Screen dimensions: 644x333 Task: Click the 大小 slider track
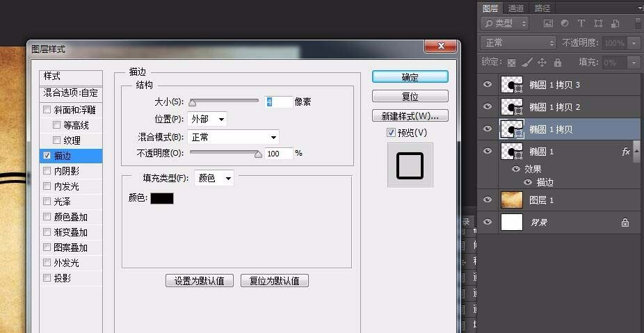pyautogui.click(x=223, y=100)
